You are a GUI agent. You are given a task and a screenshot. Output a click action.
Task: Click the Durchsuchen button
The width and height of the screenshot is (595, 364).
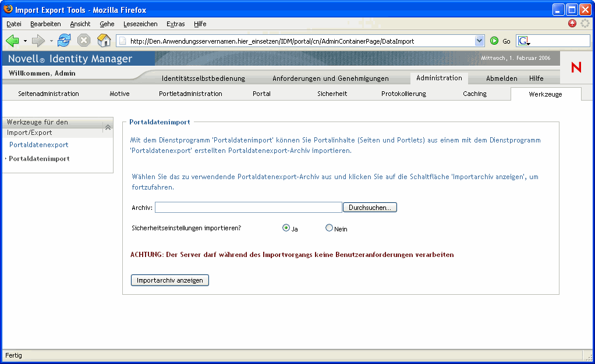(x=370, y=208)
